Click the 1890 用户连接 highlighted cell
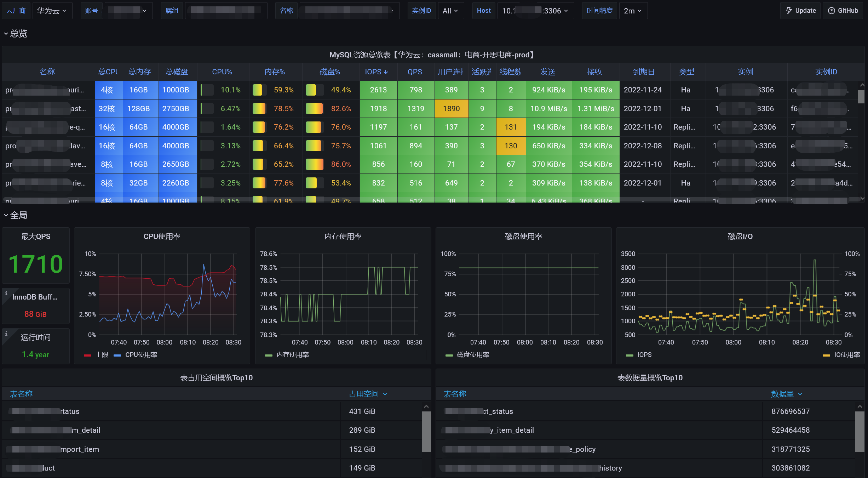Screen dimensions: 868x478 pyautogui.click(x=451, y=109)
